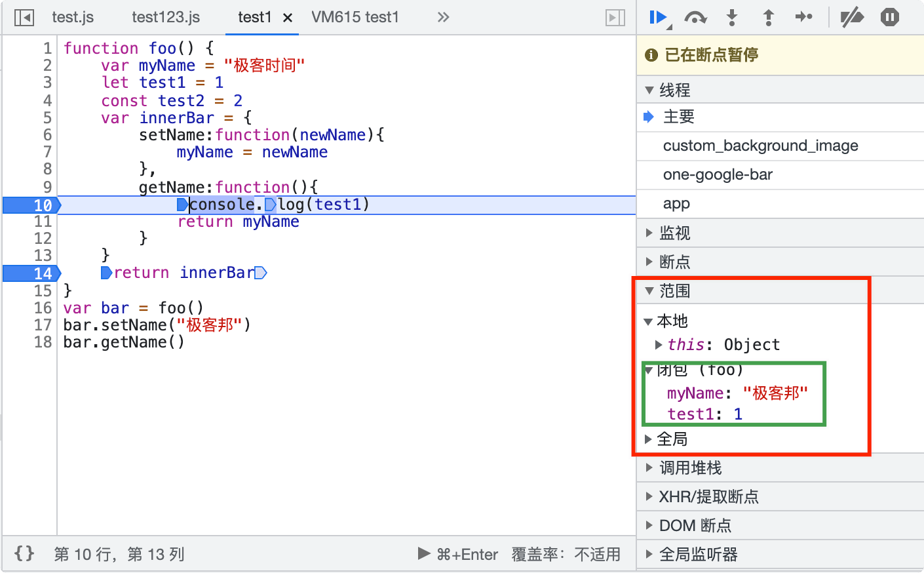The height and width of the screenshot is (573, 924).
Task: Click the Step out of function icon
Action: pos(768,18)
